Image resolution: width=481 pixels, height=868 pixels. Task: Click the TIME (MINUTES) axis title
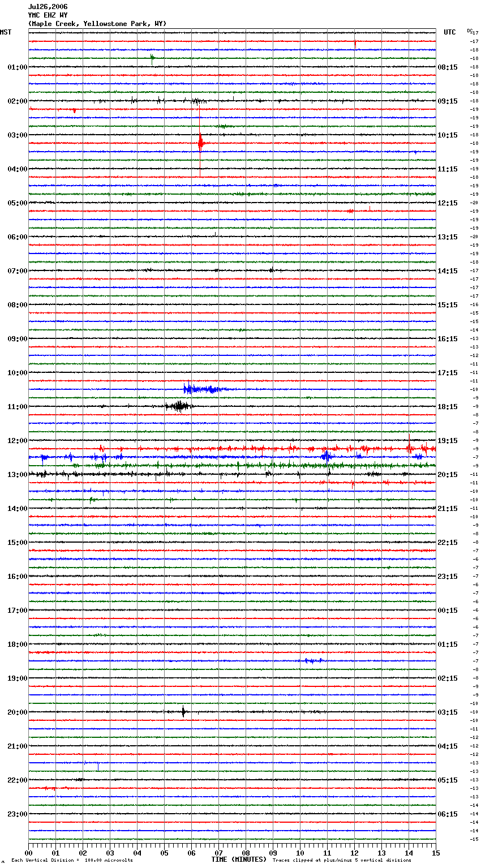tap(239, 860)
